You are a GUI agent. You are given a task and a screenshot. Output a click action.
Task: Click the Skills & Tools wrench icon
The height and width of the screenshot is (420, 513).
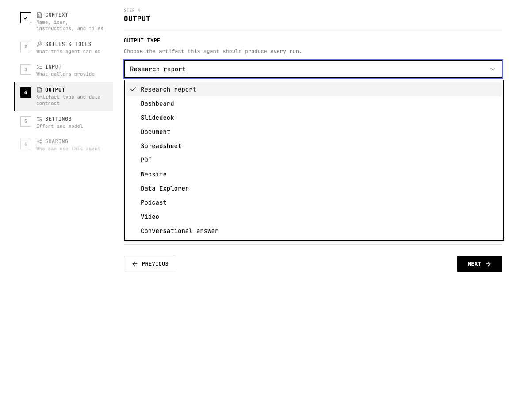39,44
